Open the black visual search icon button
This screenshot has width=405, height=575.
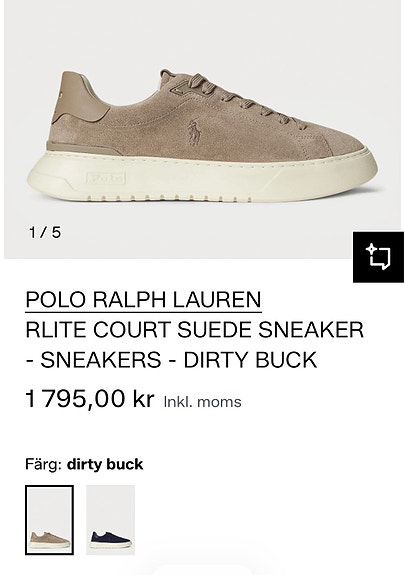[x=378, y=257]
